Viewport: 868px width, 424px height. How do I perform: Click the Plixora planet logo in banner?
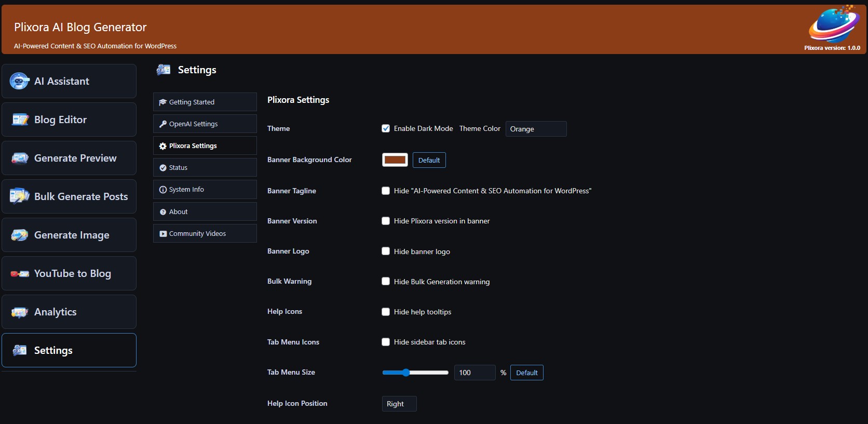[x=833, y=24]
